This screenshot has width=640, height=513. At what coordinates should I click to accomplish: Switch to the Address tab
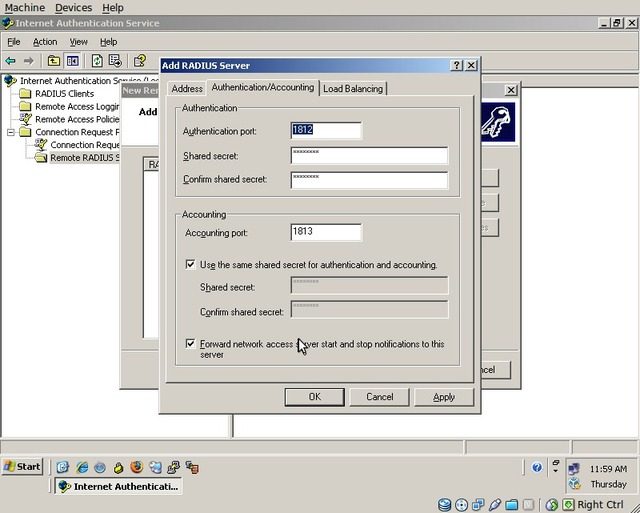point(187,89)
